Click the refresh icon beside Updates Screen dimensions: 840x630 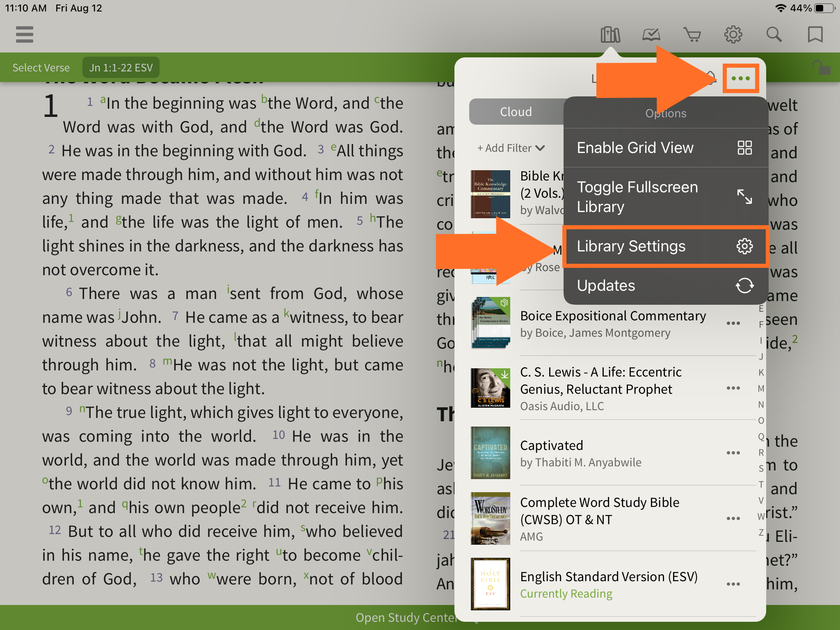pos(744,285)
